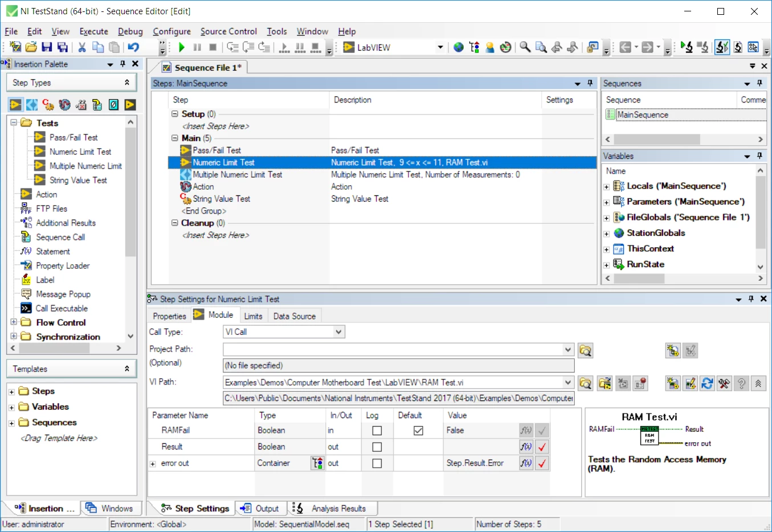This screenshot has height=532, width=772.
Task: Click the Undo icon in the toolbar
Action: pyautogui.click(x=133, y=47)
